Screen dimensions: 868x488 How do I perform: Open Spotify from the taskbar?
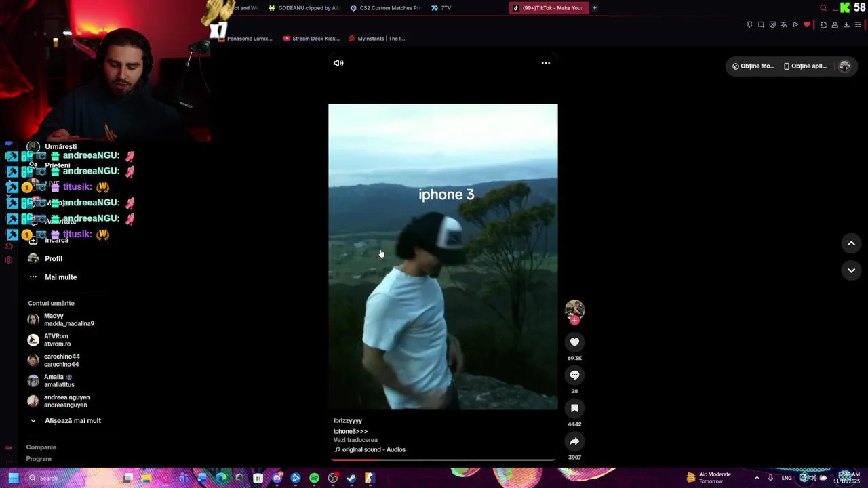314,478
